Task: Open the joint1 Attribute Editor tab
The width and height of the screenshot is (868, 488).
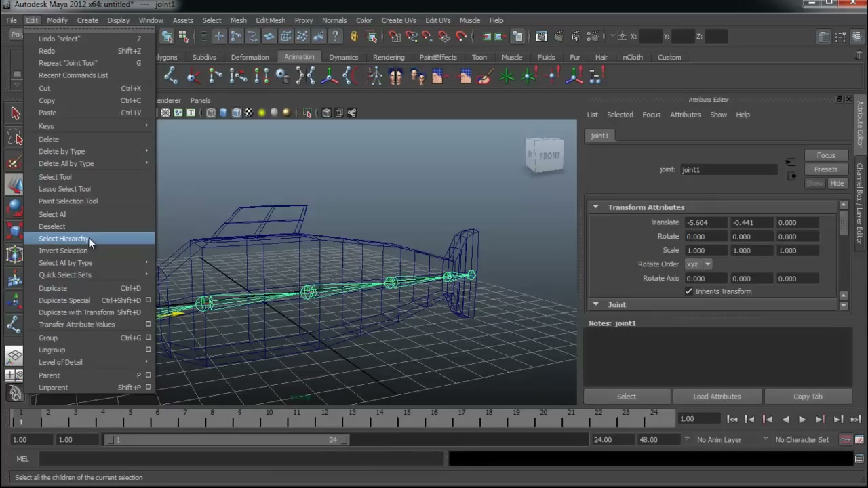Action: point(599,136)
